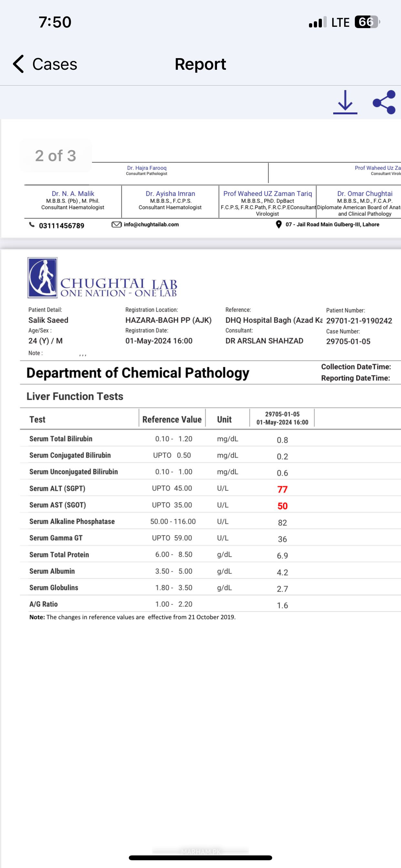The width and height of the screenshot is (401, 868).
Task: Tap the location pin icon
Action: [x=279, y=224]
